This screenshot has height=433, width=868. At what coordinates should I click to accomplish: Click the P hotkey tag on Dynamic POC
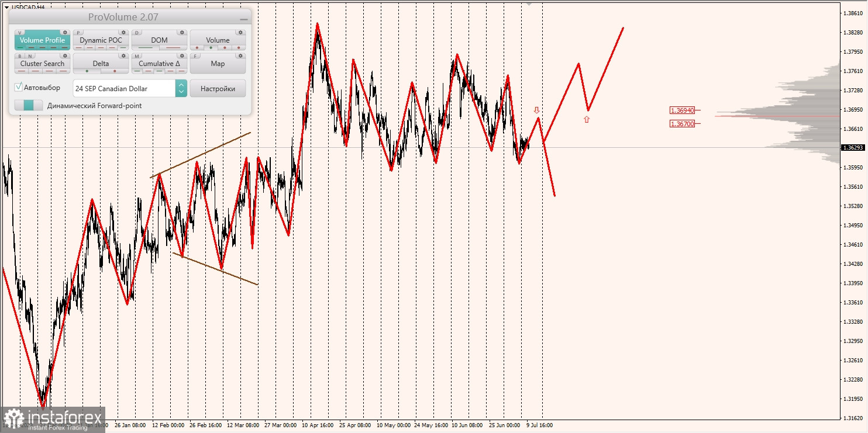click(78, 33)
